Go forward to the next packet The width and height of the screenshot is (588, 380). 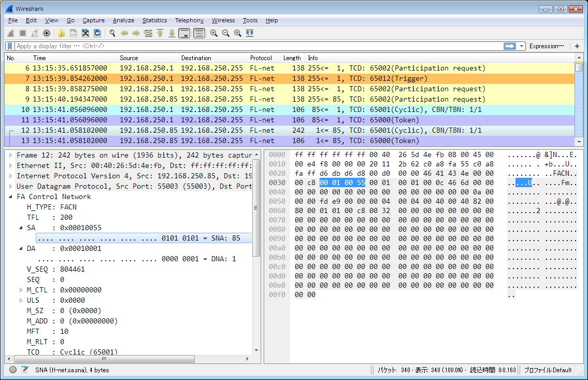click(x=136, y=33)
